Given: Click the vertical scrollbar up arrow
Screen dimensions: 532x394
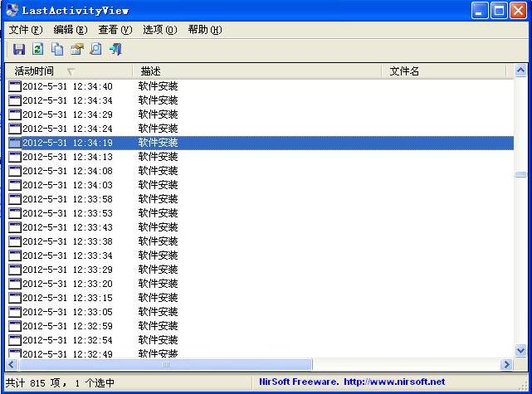Looking at the screenshot, I should [x=520, y=71].
